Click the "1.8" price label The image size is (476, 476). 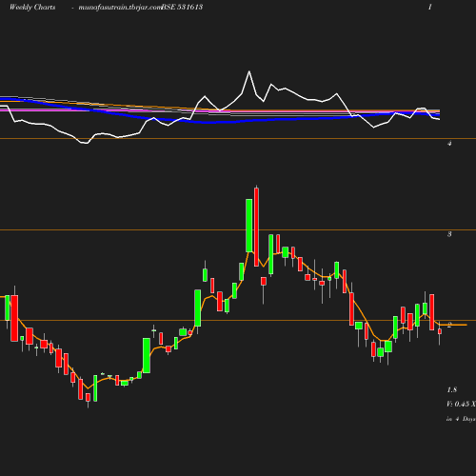point(452,389)
